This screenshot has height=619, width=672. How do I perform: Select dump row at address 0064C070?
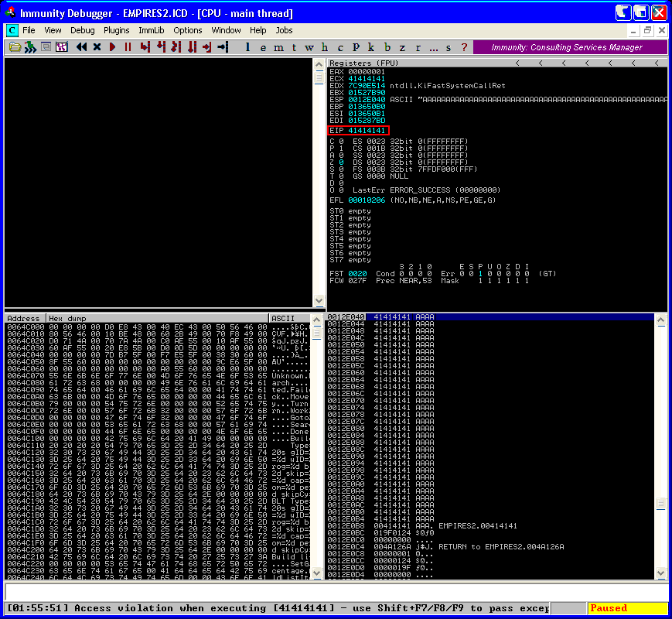click(x=158, y=376)
